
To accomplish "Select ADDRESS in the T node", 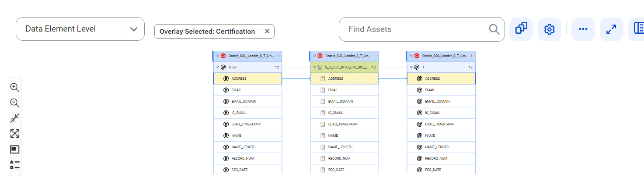I will (441, 78).
